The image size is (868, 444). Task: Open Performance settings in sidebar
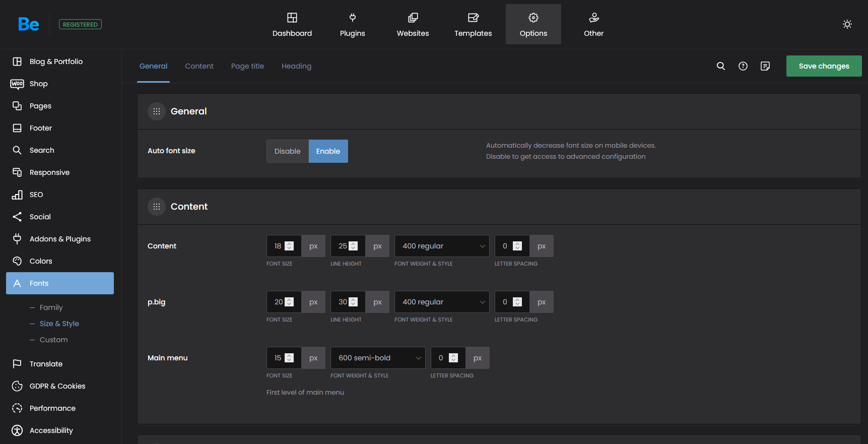coord(60,408)
